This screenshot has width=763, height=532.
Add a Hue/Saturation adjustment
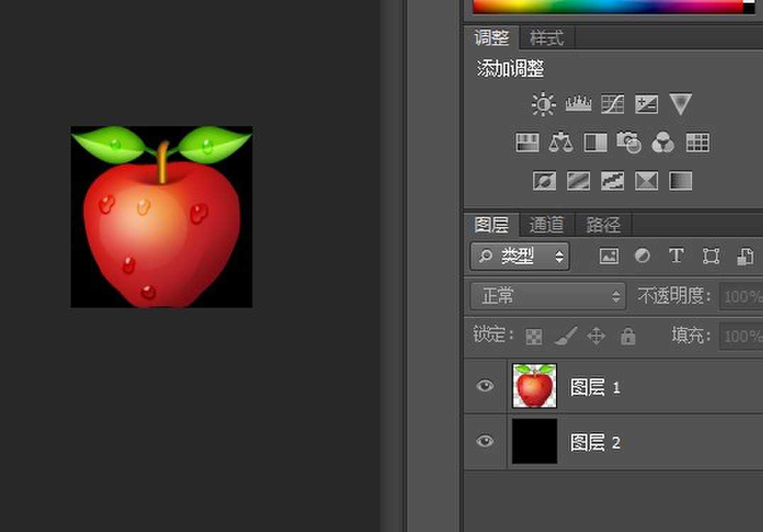(527, 143)
